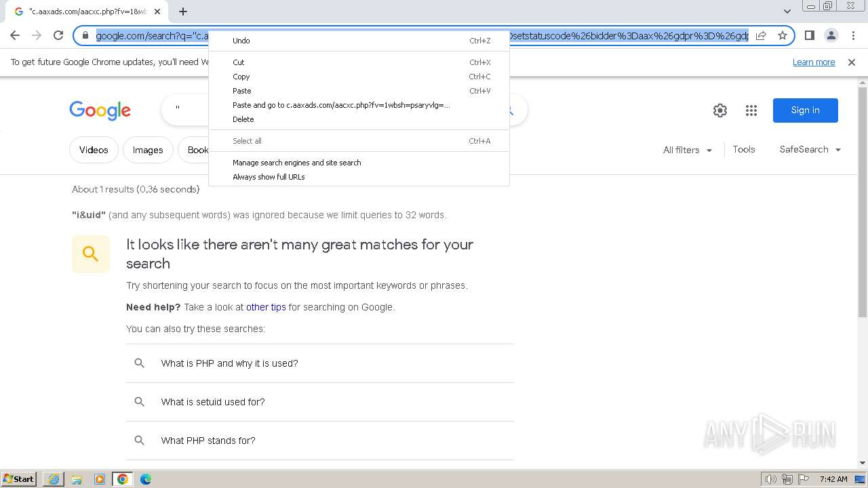
Task: Open Manage search engines and site search
Action: [359, 163]
